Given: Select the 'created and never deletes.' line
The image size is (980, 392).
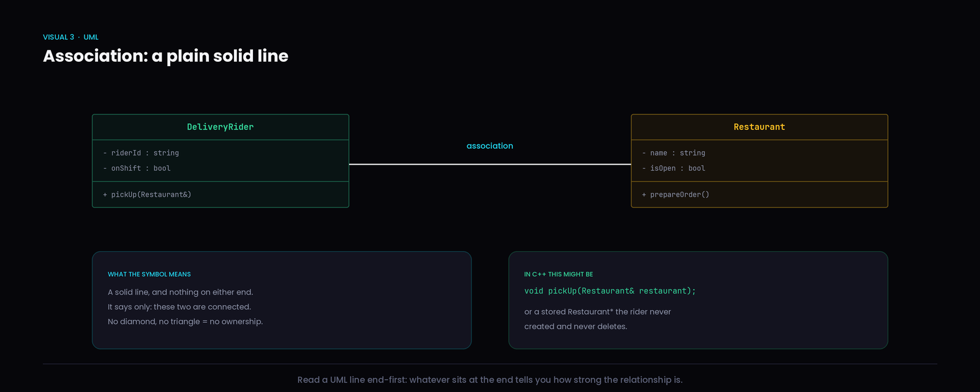Looking at the screenshot, I should [x=576, y=326].
